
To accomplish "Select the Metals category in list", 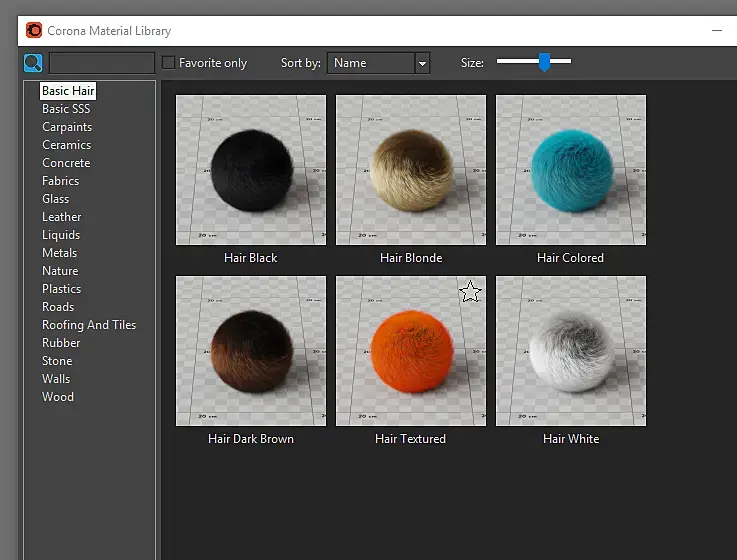I will pyautogui.click(x=60, y=253).
